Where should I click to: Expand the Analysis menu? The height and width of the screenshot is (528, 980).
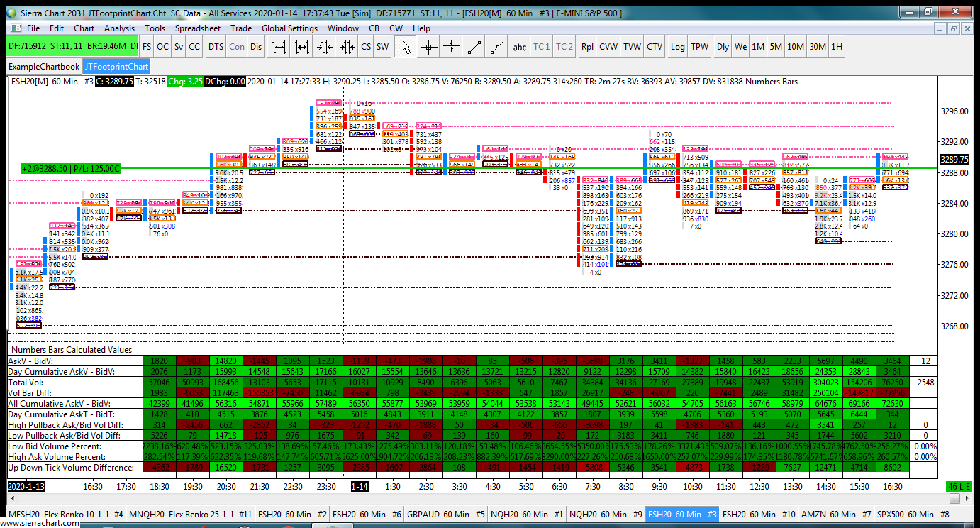119,28
